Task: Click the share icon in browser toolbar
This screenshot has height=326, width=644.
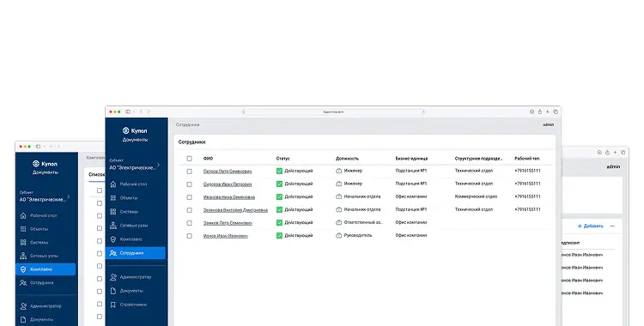Action: 540,112
